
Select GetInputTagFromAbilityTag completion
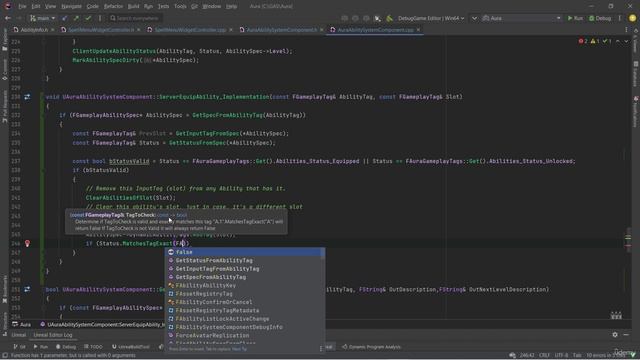[x=245, y=269]
